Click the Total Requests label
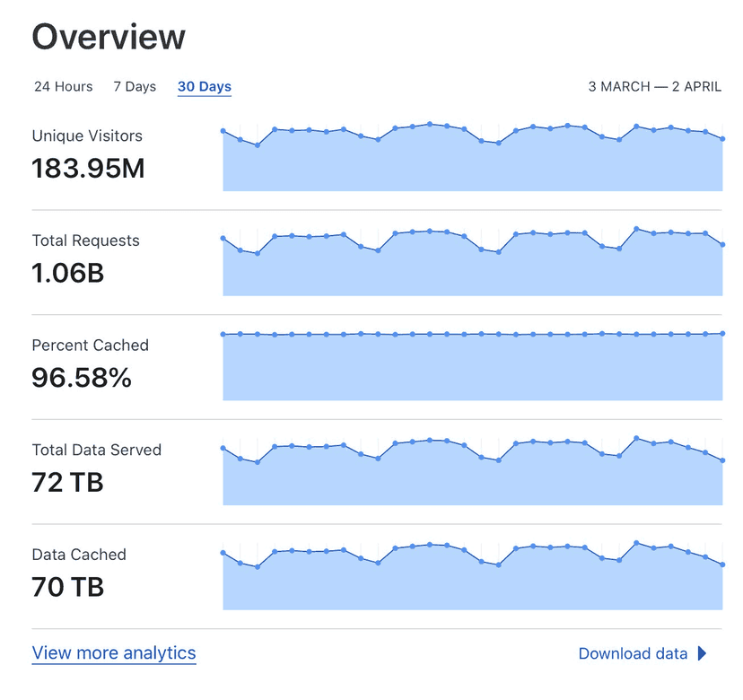 pos(85,241)
